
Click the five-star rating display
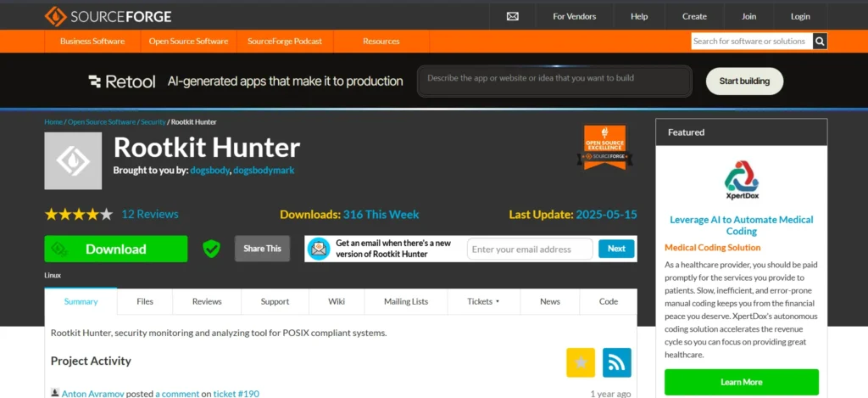[79, 214]
